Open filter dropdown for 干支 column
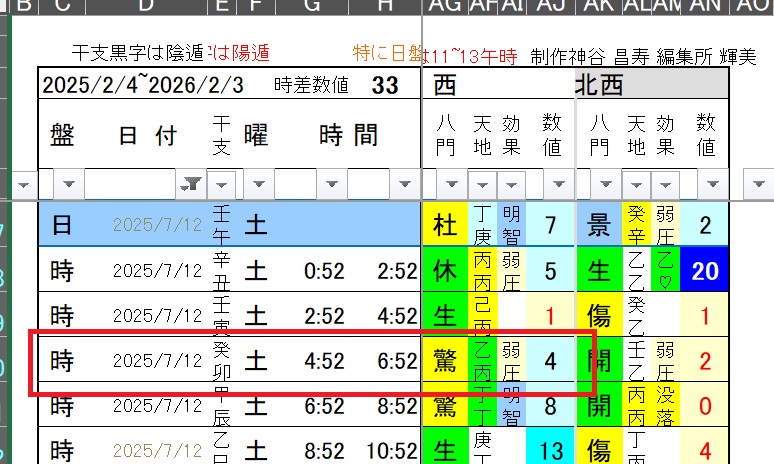 [223, 184]
